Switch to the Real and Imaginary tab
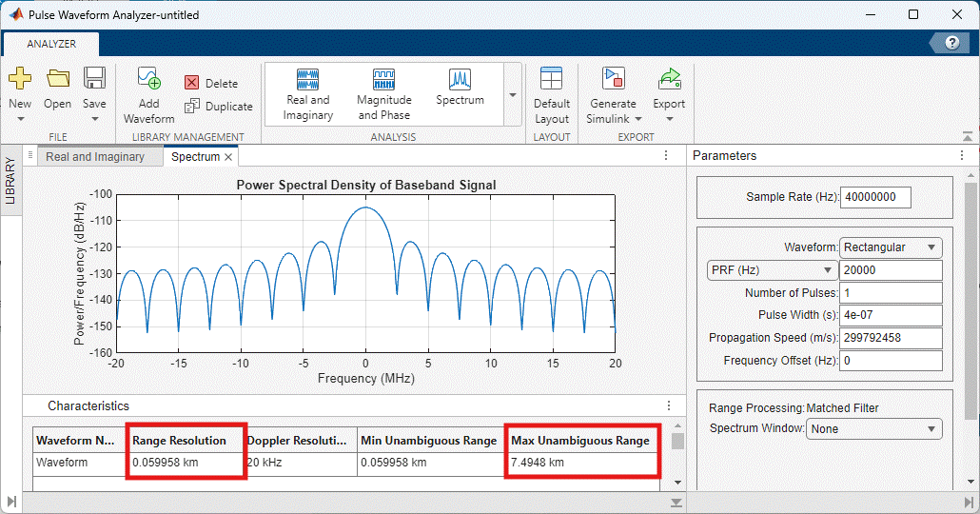The height and width of the screenshot is (514, 980). (x=95, y=157)
